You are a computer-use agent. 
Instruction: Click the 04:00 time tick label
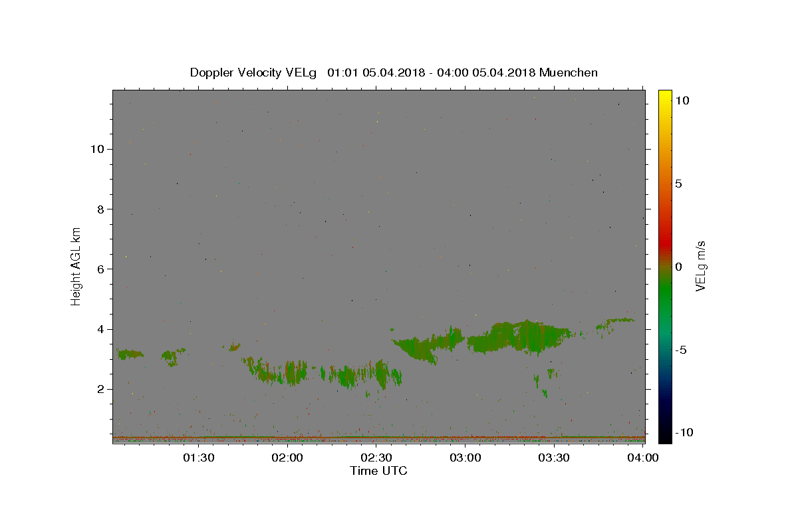[643, 458]
